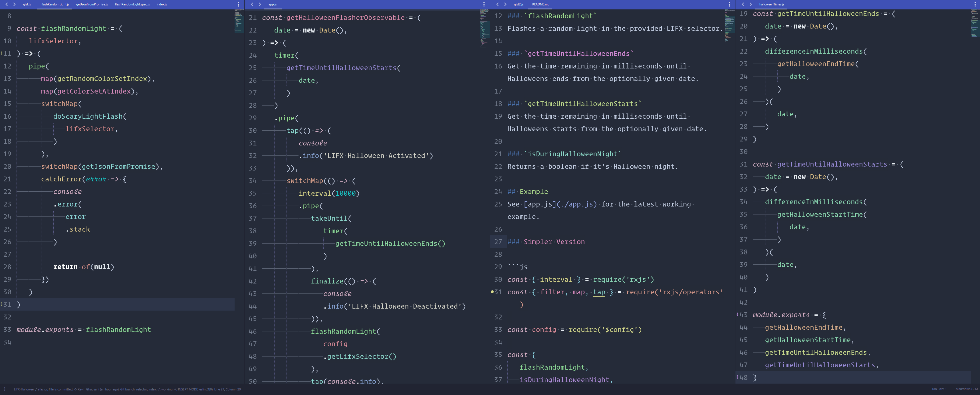Open the kebab menu above flashRandomLight.js pane
This screenshot has height=395, width=980.
click(239, 4)
